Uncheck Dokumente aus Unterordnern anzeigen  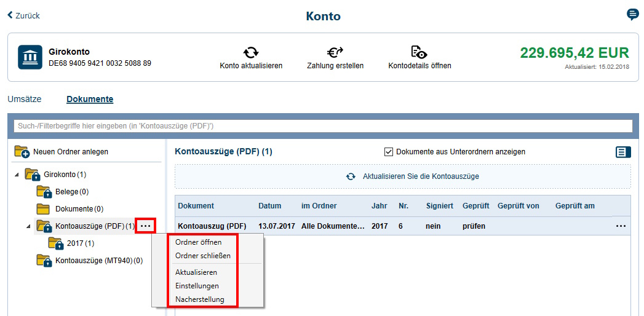click(389, 152)
